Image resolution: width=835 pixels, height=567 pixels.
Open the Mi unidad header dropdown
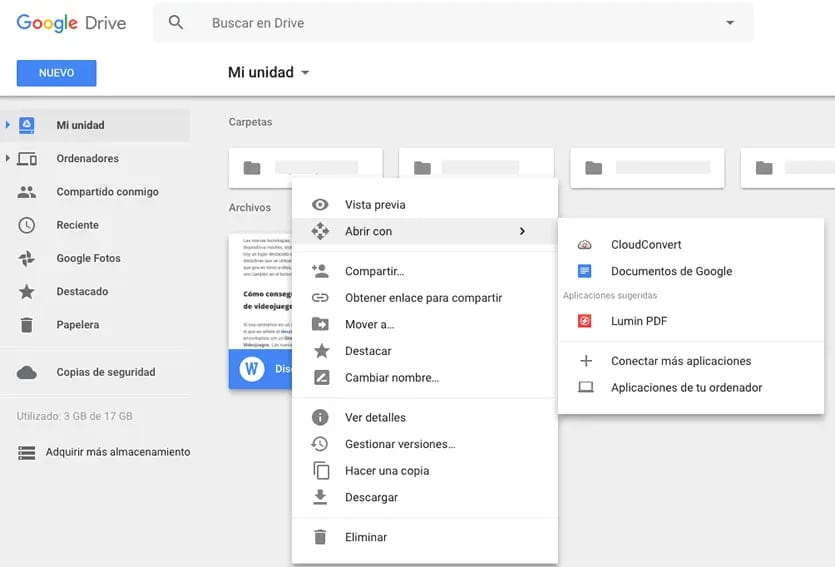pyautogui.click(x=305, y=72)
